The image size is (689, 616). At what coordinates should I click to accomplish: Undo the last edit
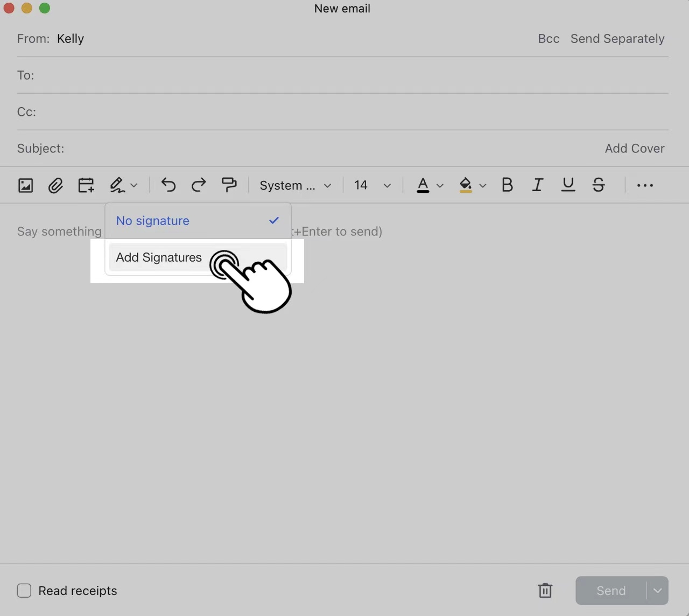coord(168,185)
